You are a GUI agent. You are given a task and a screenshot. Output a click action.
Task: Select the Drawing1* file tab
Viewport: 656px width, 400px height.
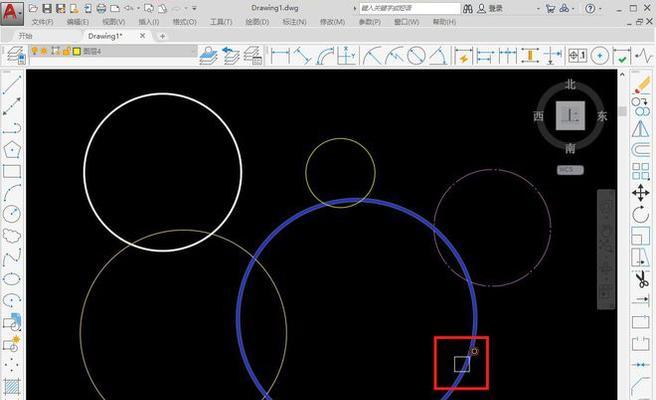point(105,36)
